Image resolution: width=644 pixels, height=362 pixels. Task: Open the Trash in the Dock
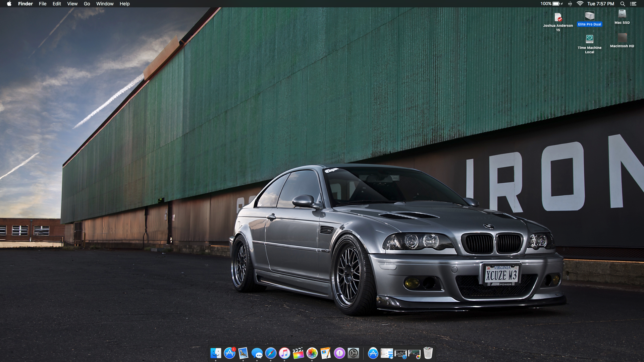click(428, 353)
